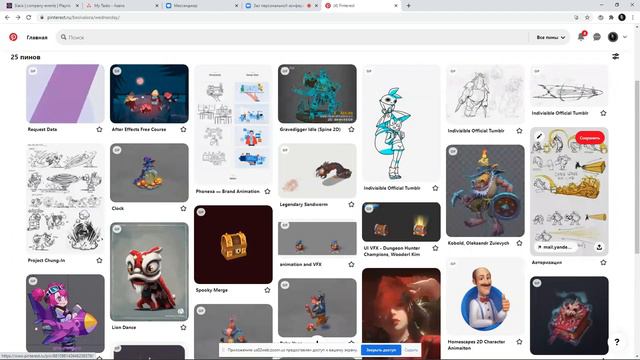Click the share upload icon on hovered pin

(x=599, y=247)
